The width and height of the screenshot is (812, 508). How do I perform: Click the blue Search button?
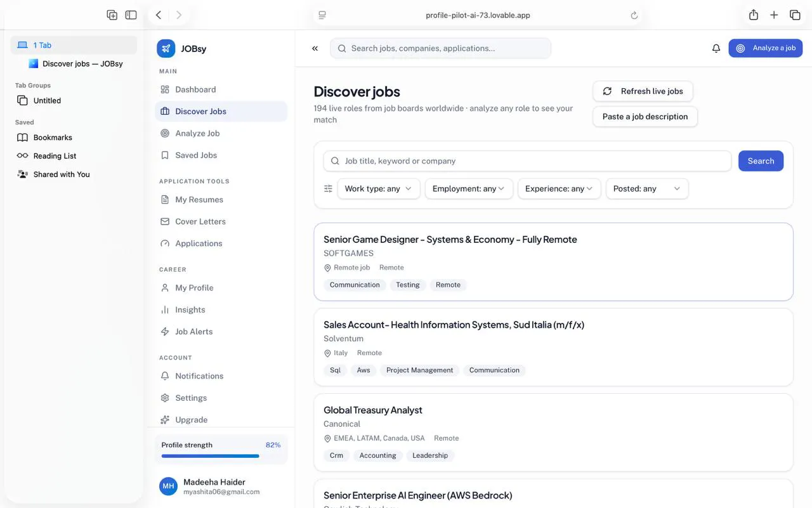tap(761, 161)
